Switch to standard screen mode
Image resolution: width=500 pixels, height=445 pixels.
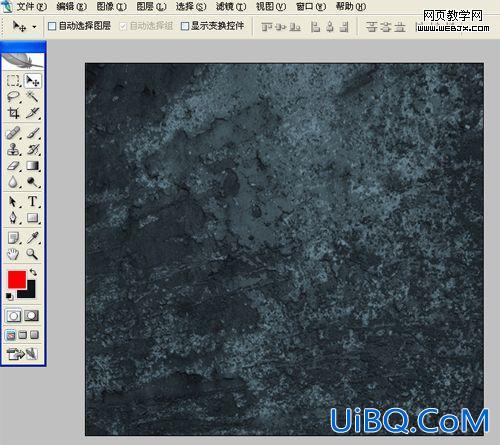click(x=11, y=335)
